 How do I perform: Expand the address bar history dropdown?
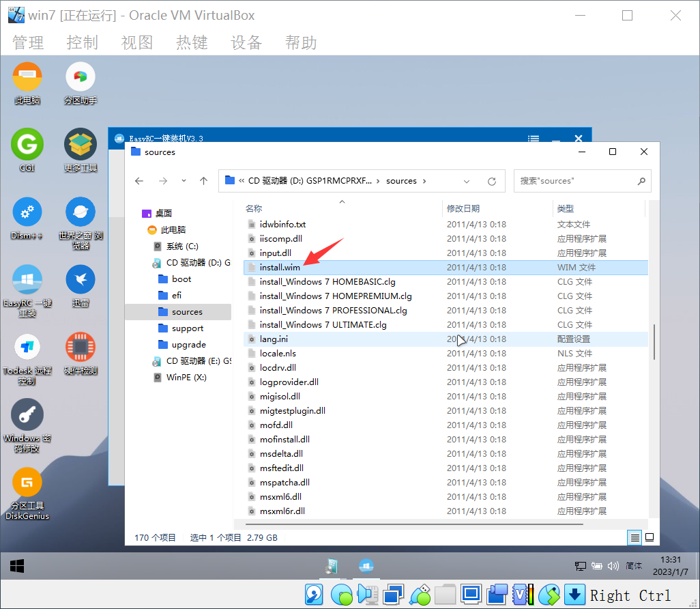pyautogui.click(x=467, y=181)
